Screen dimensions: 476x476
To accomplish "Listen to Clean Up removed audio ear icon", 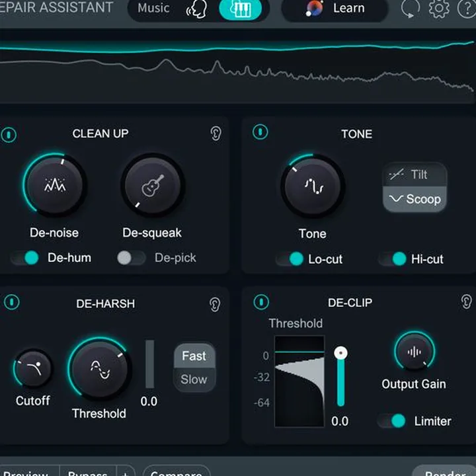I will pyautogui.click(x=216, y=134).
